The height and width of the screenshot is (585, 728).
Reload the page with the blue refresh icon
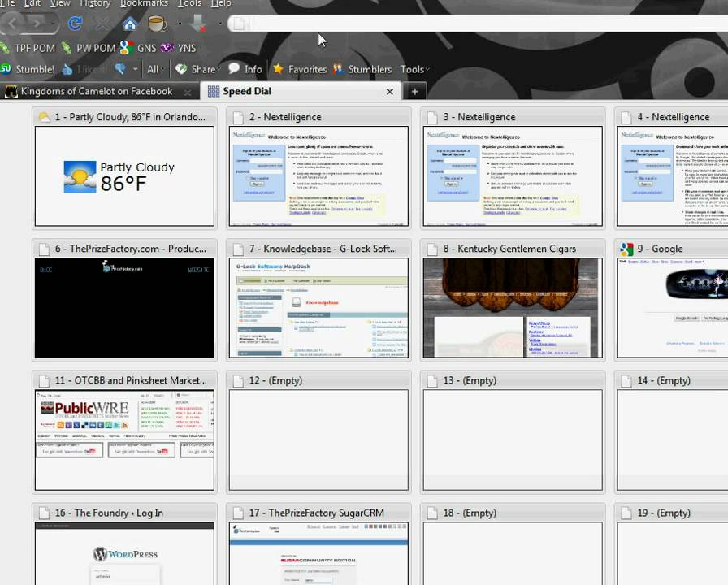75,24
